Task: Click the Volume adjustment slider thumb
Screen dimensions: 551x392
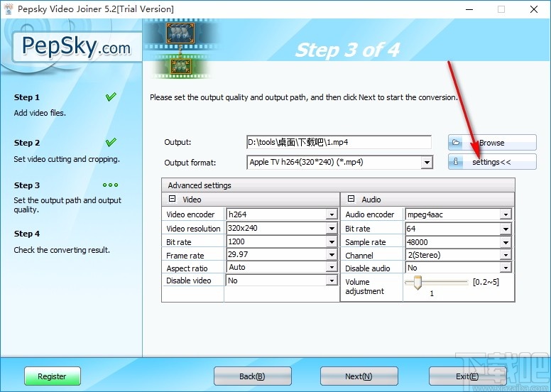Action: [418, 283]
